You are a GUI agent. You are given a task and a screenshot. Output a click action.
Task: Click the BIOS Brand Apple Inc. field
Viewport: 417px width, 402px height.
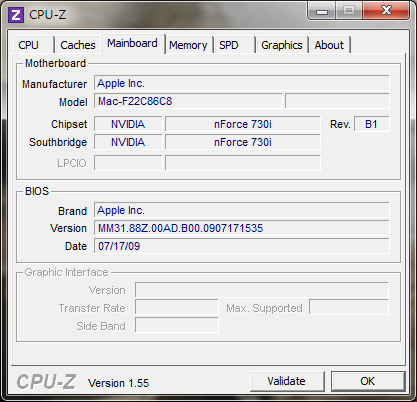coord(241,210)
